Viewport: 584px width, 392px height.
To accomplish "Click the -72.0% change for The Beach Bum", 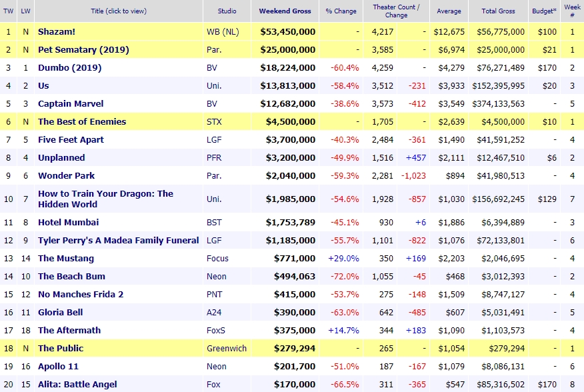I will 345,276.
